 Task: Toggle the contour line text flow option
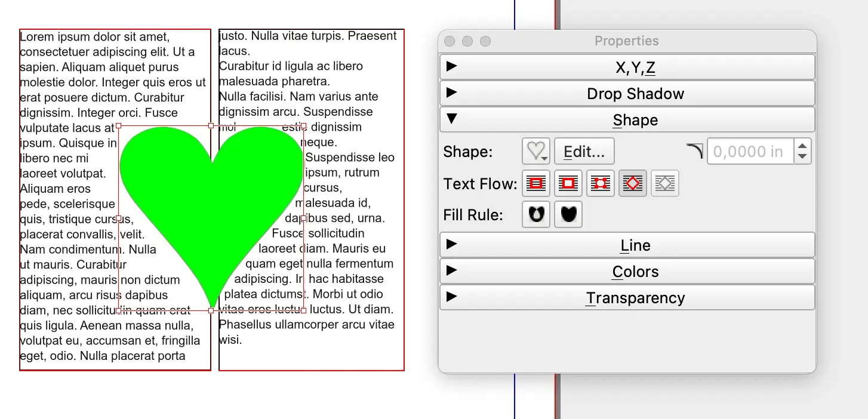[x=633, y=183]
